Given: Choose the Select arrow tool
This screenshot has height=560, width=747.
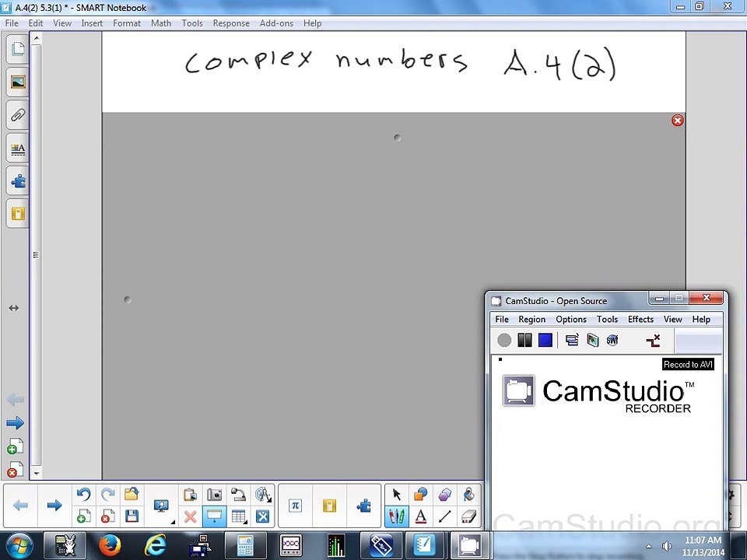Looking at the screenshot, I should click(x=396, y=495).
